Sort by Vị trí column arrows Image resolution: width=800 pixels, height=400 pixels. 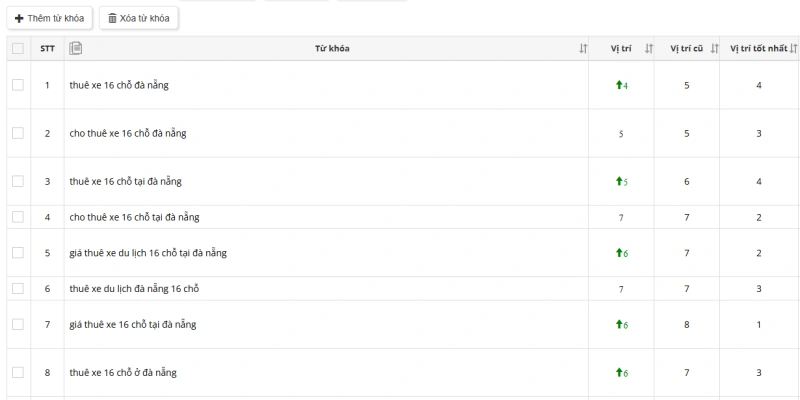pyautogui.click(x=649, y=49)
